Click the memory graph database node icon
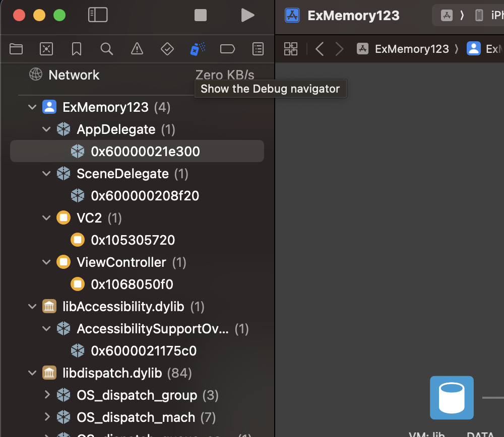 pyautogui.click(x=452, y=398)
